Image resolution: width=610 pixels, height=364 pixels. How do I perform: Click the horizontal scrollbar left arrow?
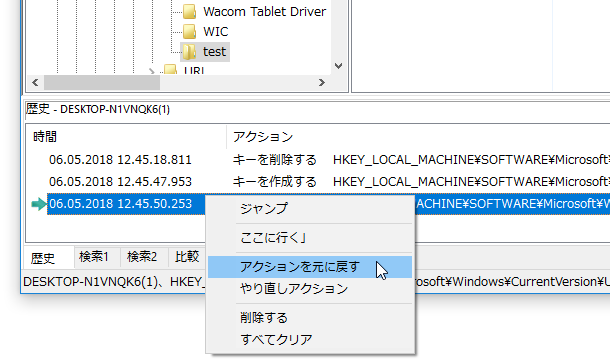[35, 82]
